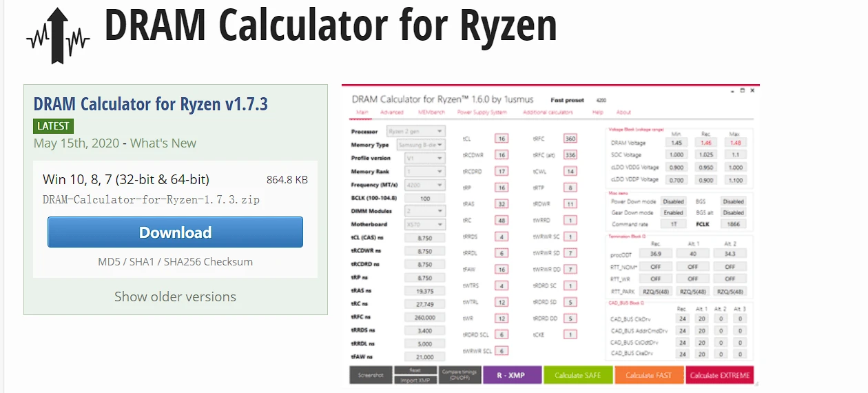Expand the Memory Type dropdown
868x393 pixels.
coord(421,145)
